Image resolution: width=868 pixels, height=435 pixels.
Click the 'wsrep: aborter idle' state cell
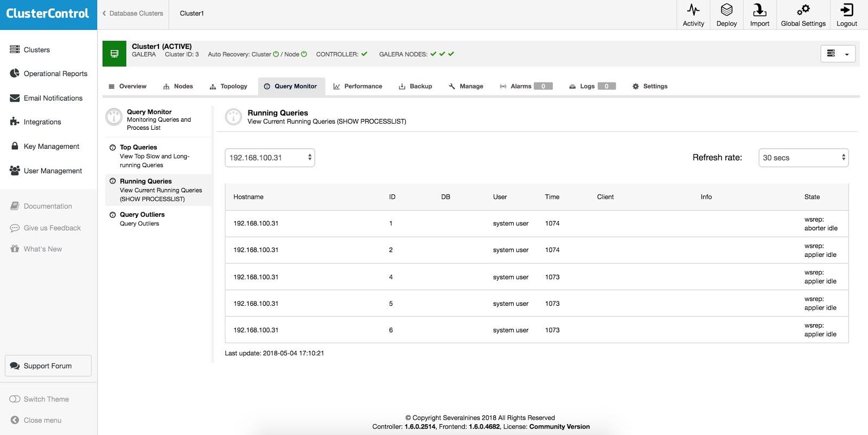click(x=821, y=224)
